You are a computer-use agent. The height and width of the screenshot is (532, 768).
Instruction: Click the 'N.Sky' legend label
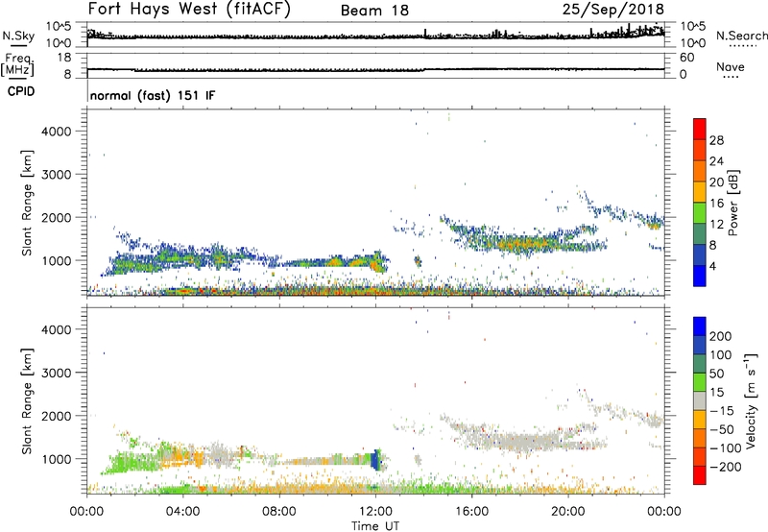point(18,36)
